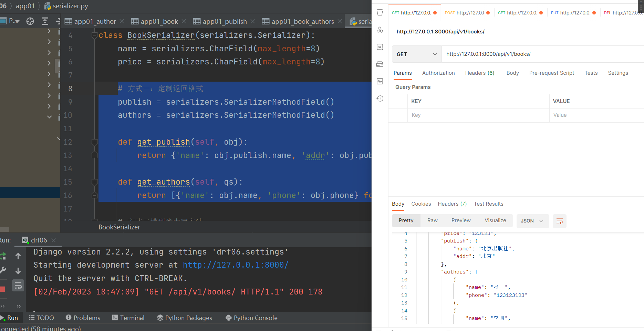Switch to app01_publish editor tab
644x331 pixels.
pos(220,21)
